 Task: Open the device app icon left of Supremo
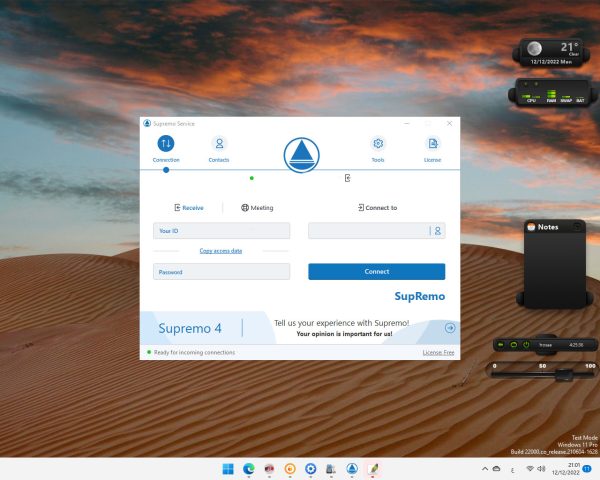(331, 469)
